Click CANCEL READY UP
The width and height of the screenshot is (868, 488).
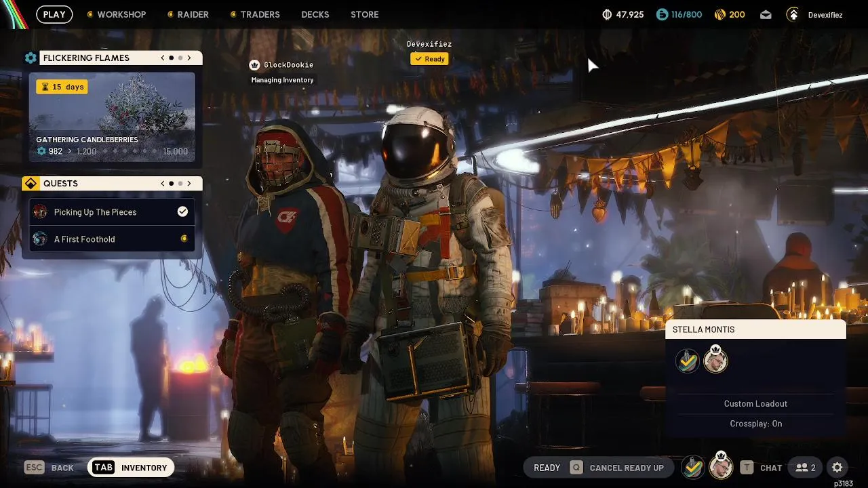(x=627, y=468)
